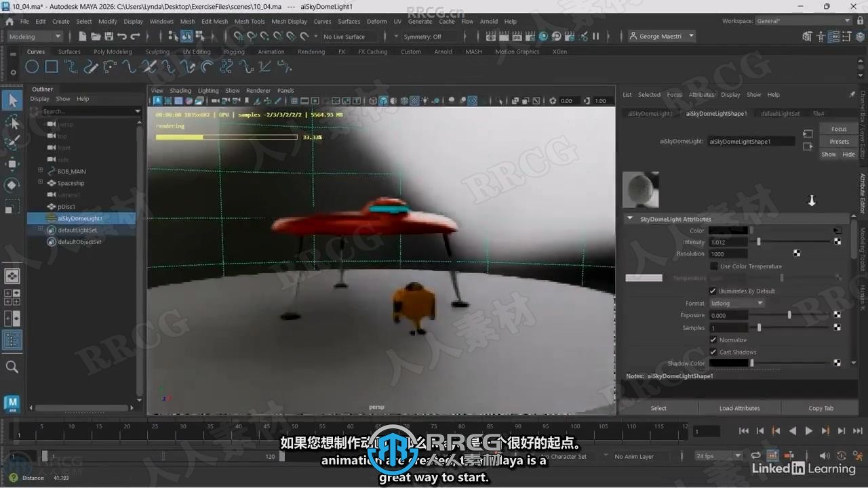The width and height of the screenshot is (868, 488).
Task: Click the Load Attributes button
Action: pyautogui.click(x=739, y=408)
